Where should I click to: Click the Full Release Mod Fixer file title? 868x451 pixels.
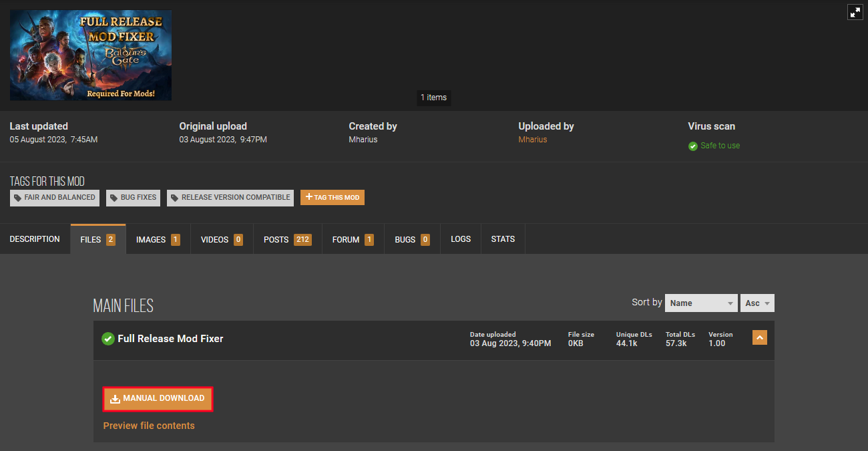point(170,339)
